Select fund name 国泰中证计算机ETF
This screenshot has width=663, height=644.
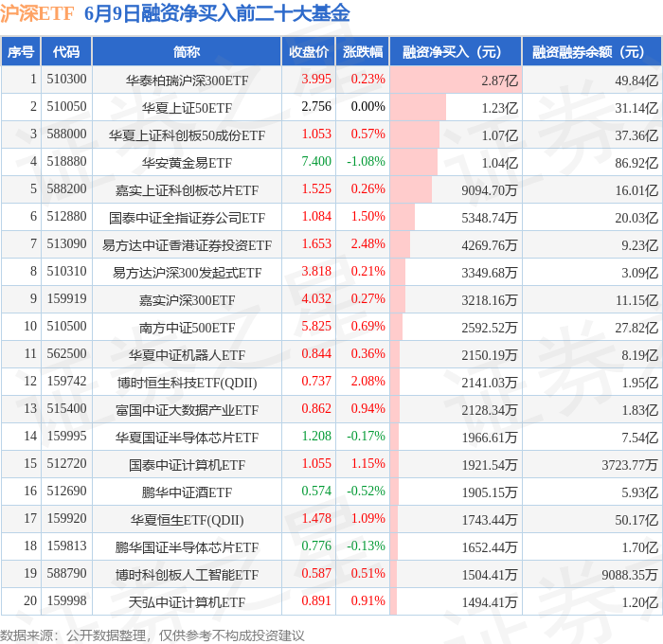tap(187, 465)
